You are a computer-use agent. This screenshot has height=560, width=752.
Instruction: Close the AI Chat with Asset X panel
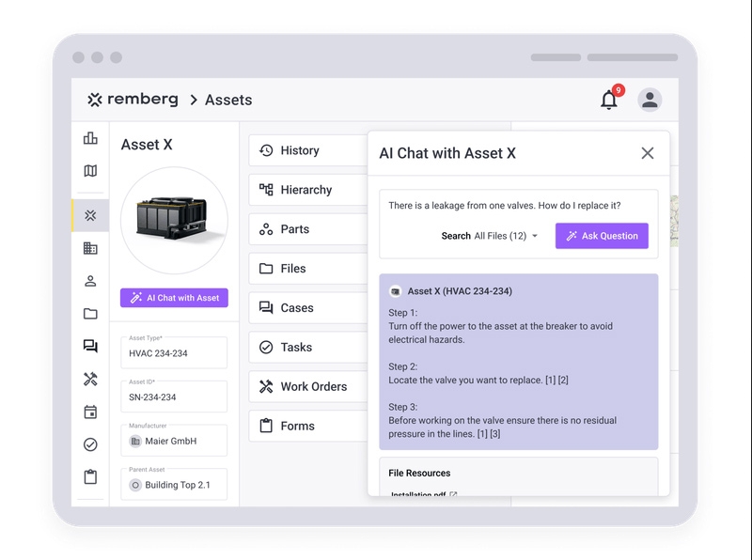click(648, 153)
